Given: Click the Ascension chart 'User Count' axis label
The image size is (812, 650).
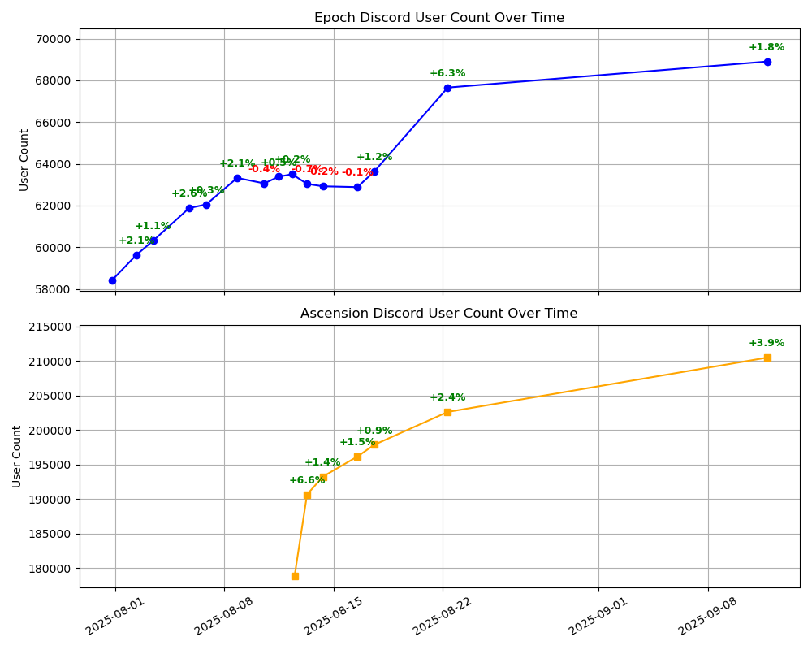Looking at the screenshot, I should (x=16, y=457).
